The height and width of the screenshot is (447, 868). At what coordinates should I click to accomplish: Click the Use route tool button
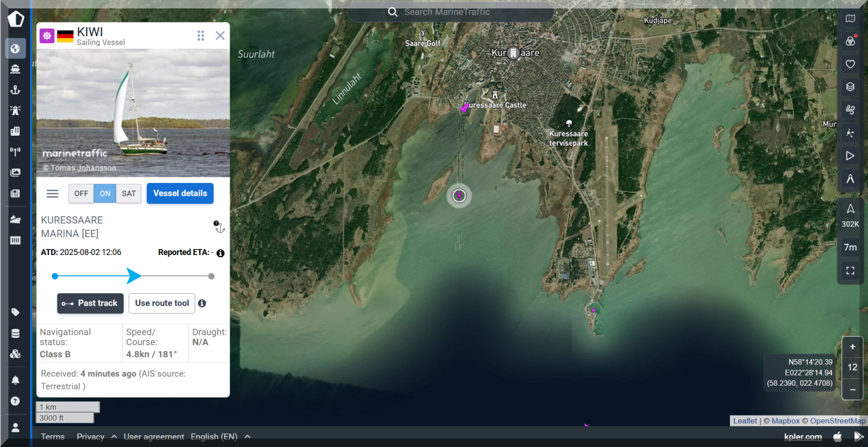coord(162,303)
